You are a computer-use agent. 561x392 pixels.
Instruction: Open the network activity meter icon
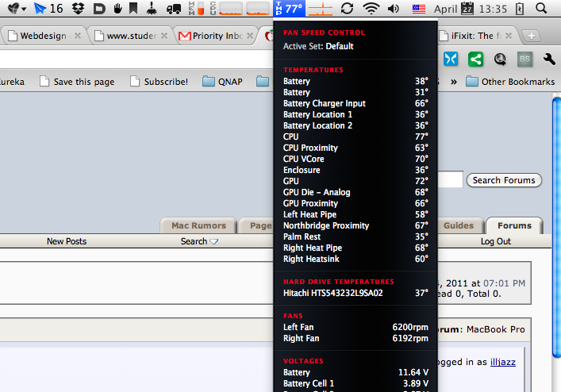pyautogui.click(x=321, y=9)
